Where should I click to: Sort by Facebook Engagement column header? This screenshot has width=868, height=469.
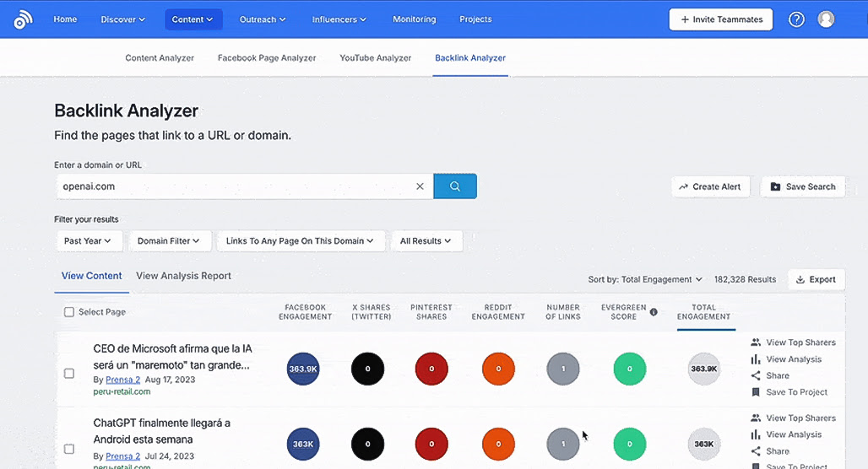(305, 312)
